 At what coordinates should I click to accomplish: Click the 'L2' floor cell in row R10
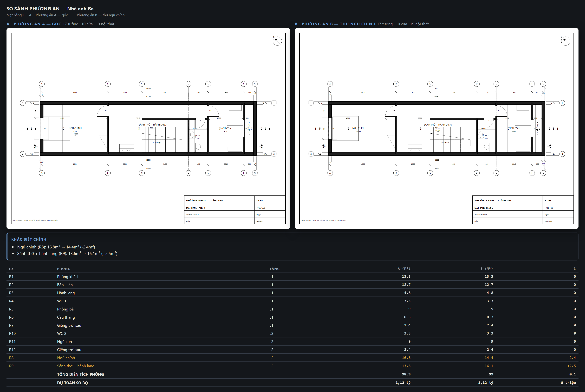pyautogui.click(x=271, y=334)
